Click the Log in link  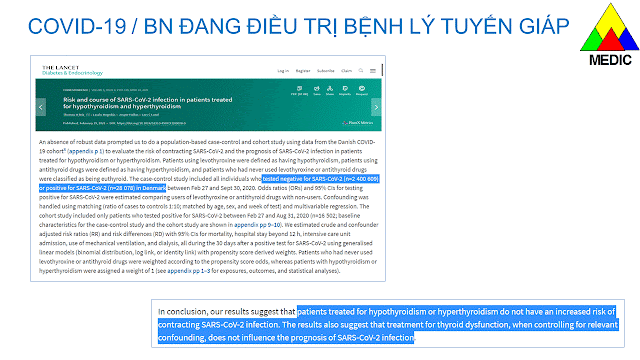click(283, 71)
